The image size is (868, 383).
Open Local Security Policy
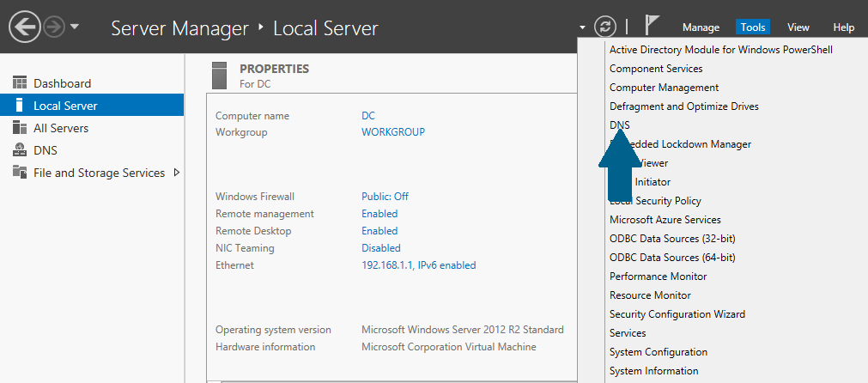(x=655, y=201)
